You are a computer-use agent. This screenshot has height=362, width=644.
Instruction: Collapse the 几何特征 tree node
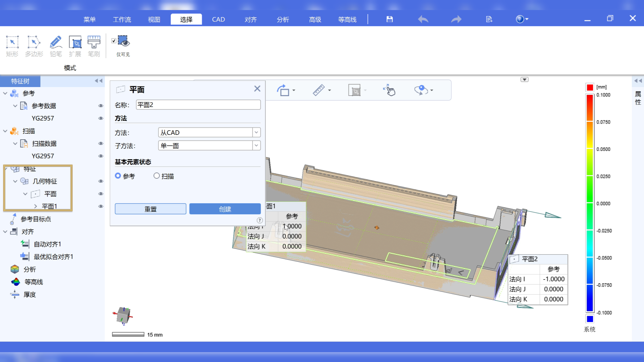tap(15, 181)
